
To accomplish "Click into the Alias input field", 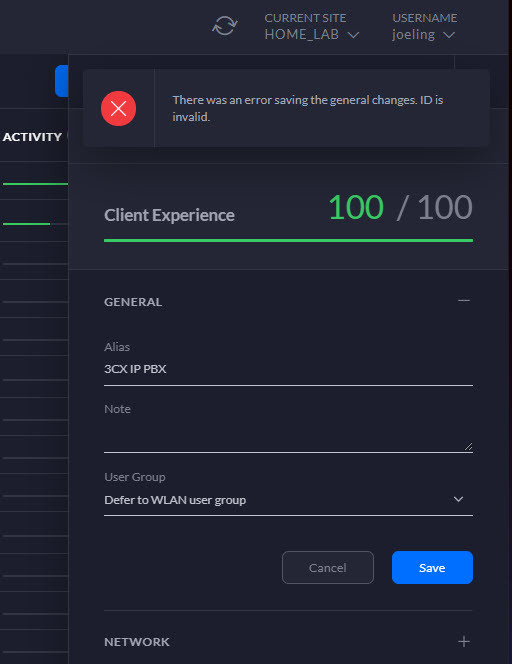I will [288, 369].
